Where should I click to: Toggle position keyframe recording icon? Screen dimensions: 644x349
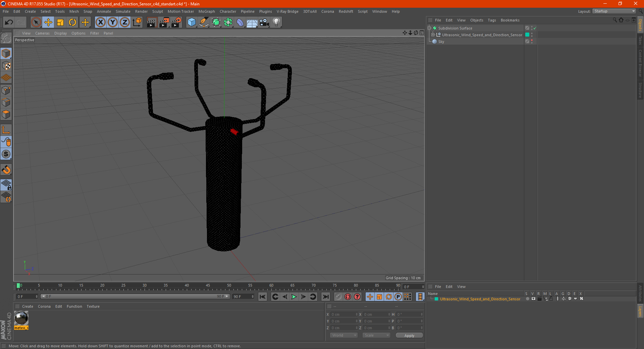click(370, 297)
